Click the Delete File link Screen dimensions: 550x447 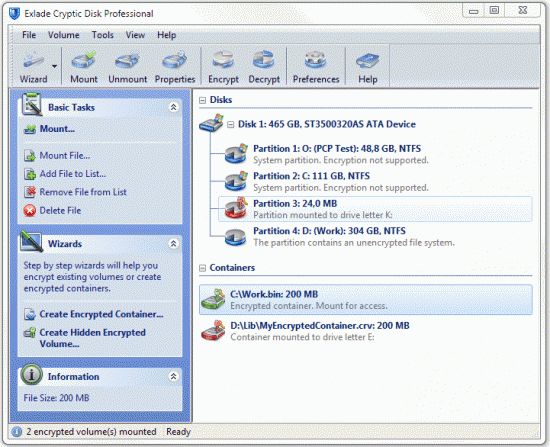click(60, 211)
